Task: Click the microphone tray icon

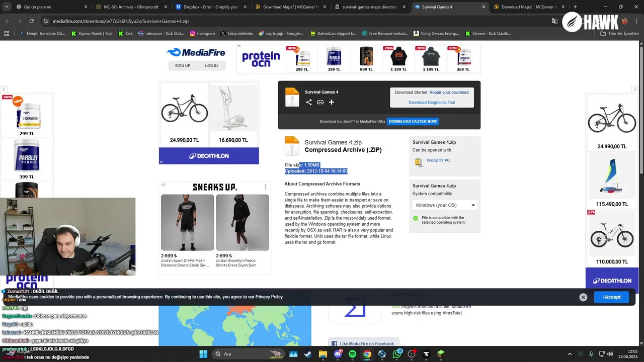Action: (x=591, y=354)
